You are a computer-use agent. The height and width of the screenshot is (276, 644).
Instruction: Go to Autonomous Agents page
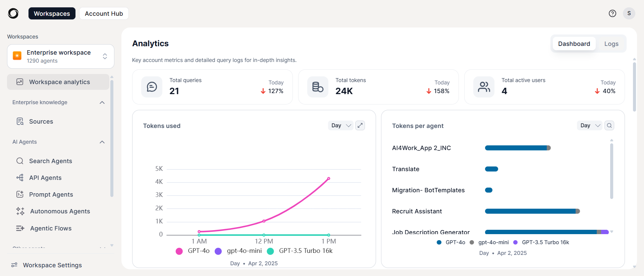(59, 211)
